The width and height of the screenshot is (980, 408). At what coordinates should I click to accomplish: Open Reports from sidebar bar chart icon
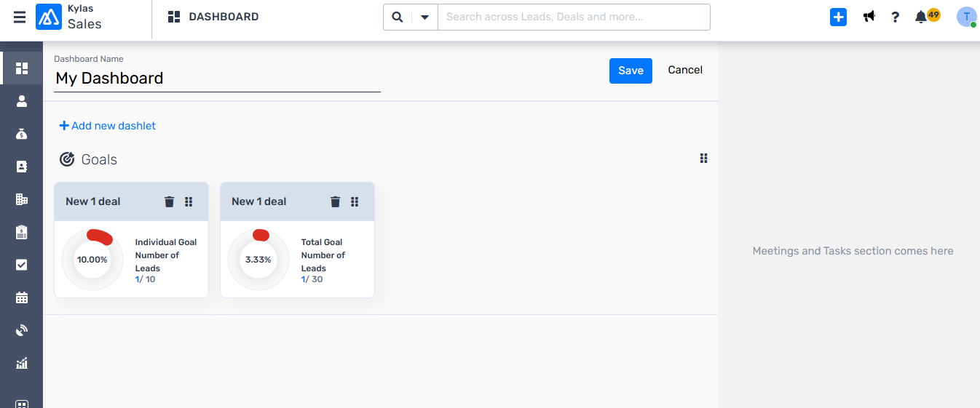tap(22, 363)
